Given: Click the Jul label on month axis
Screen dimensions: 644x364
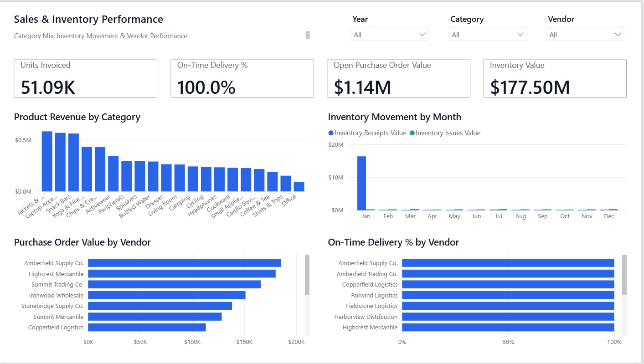Looking at the screenshot, I should coord(499,216).
